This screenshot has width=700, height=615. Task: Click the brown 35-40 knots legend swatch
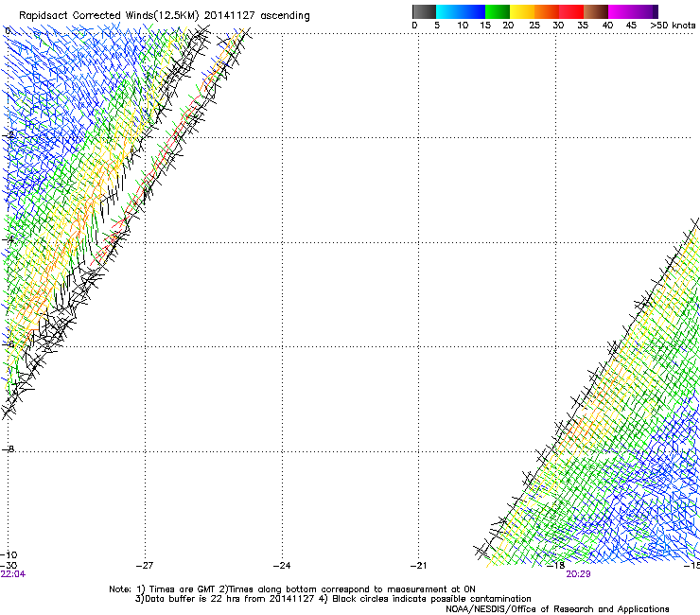(596, 11)
